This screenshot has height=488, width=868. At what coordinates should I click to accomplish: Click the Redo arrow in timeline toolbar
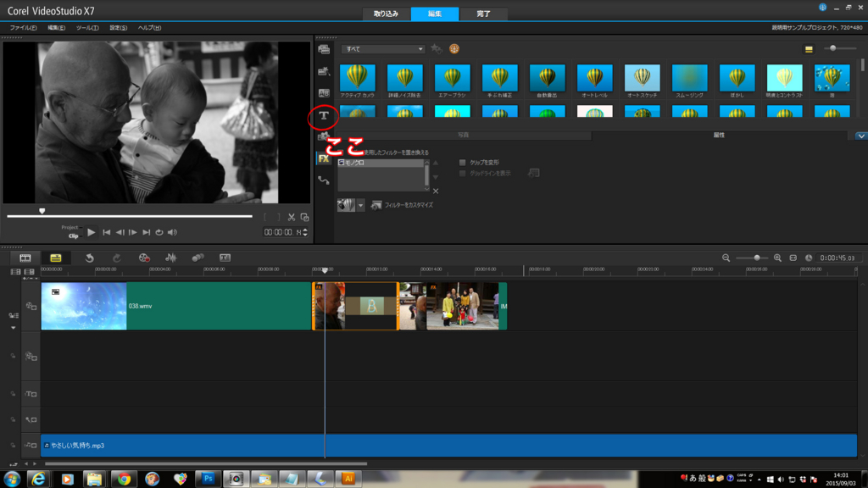[x=116, y=258]
